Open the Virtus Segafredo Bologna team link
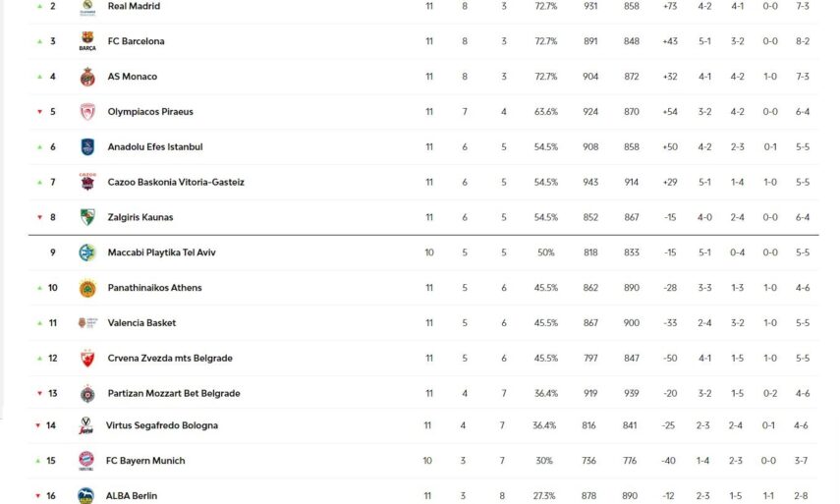This screenshot has width=840, height=504. pyautogui.click(x=161, y=426)
